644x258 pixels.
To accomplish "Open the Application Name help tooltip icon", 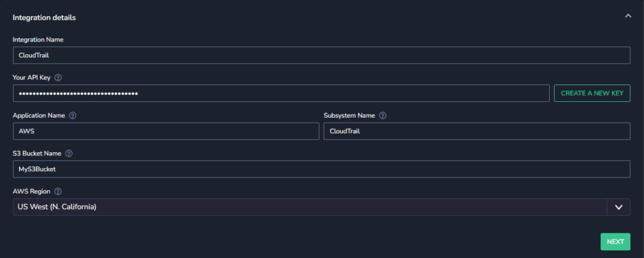I will click(x=73, y=115).
